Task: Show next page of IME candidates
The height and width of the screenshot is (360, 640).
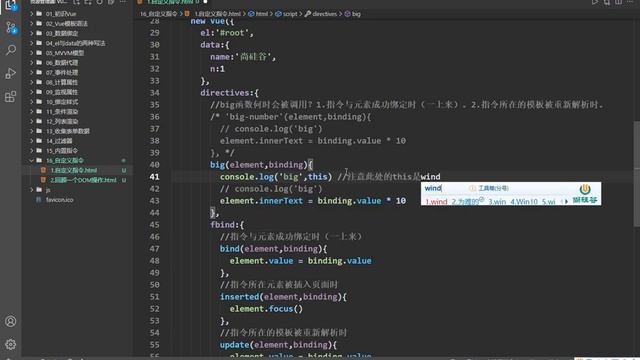Action: [x=566, y=202]
